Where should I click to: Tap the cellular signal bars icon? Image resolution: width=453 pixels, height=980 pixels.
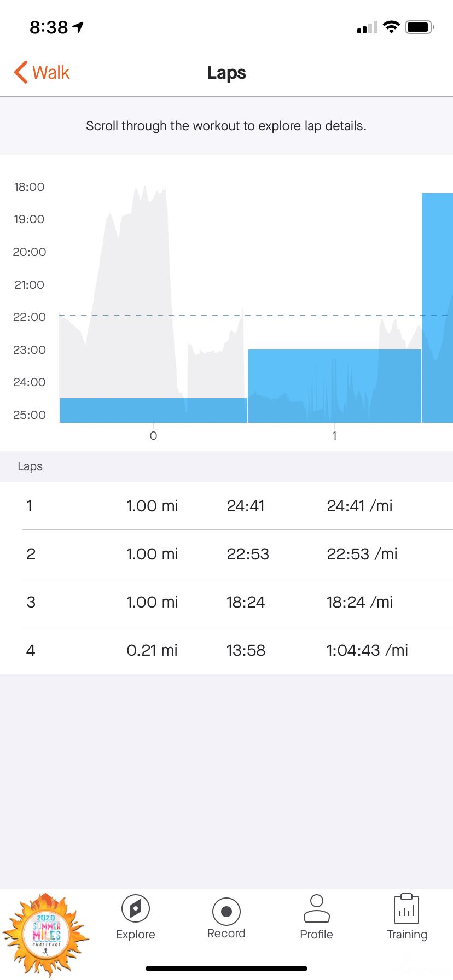(x=367, y=27)
